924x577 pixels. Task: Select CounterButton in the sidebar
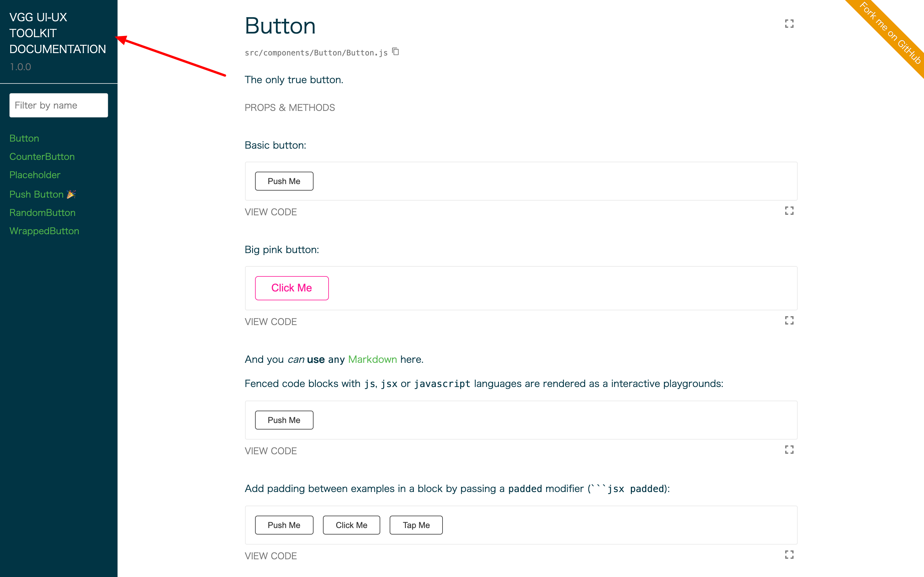42,156
